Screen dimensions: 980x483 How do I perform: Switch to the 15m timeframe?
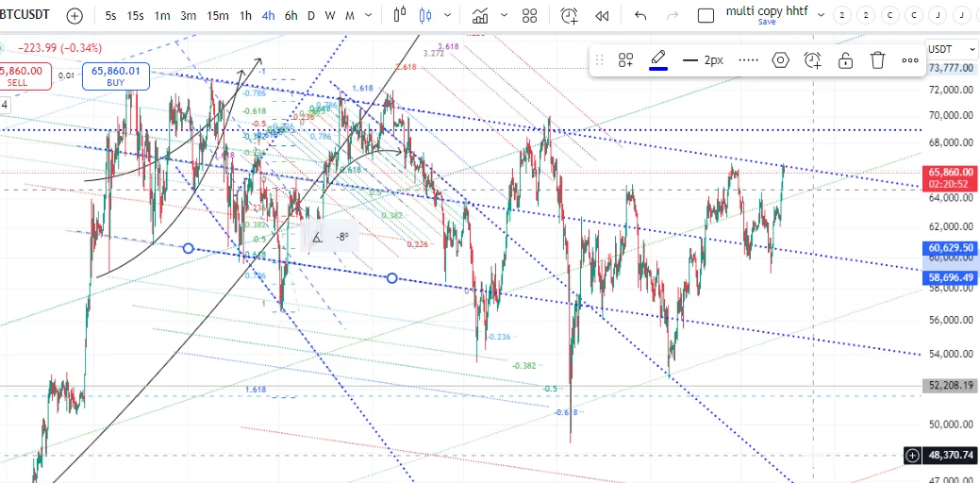(218, 16)
